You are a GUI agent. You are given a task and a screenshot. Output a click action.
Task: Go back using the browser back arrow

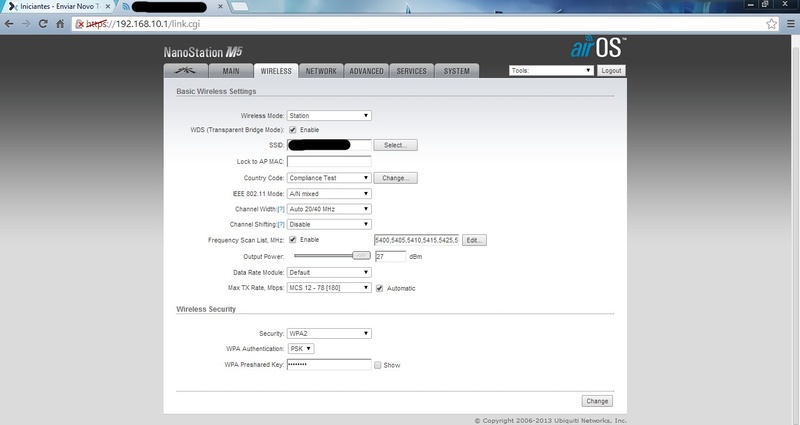pyautogui.click(x=9, y=24)
